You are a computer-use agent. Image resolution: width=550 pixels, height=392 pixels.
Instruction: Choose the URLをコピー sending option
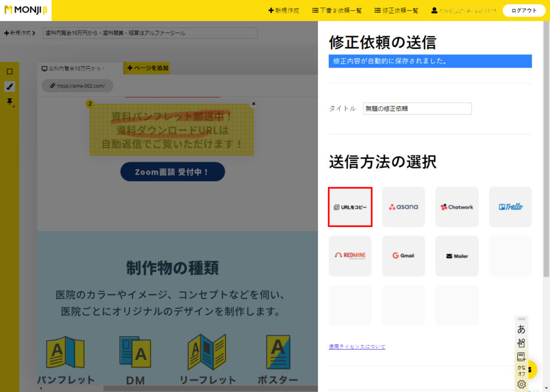coord(350,207)
